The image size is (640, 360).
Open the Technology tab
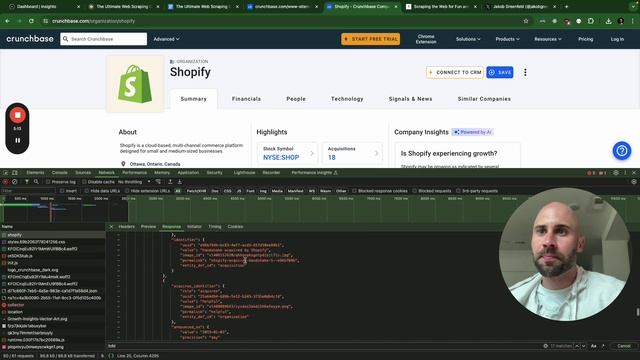click(x=347, y=99)
